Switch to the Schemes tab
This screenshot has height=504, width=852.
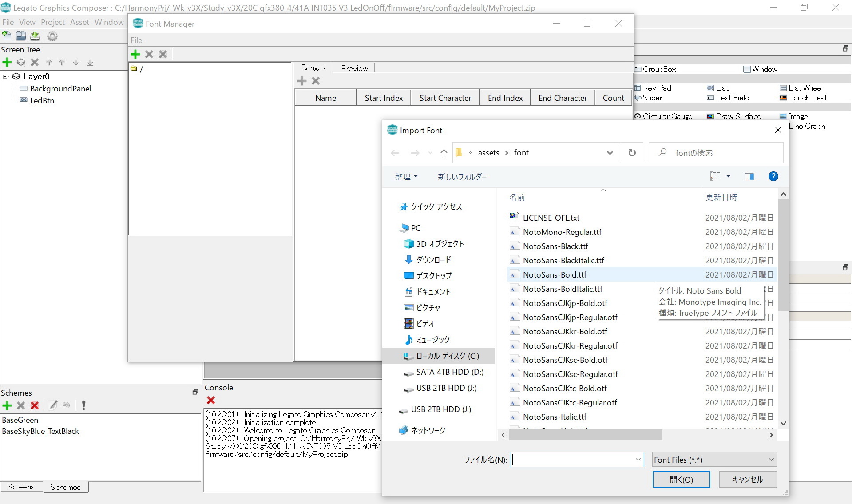click(x=65, y=487)
